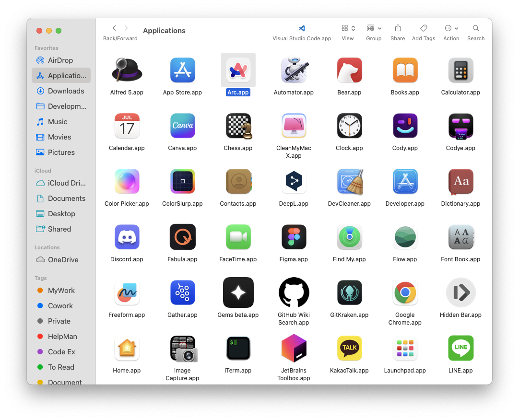The width and height of the screenshot is (519, 420).
Task: Select the JetBrains Toolbox.app icon
Action: pyautogui.click(x=294, y=348)
